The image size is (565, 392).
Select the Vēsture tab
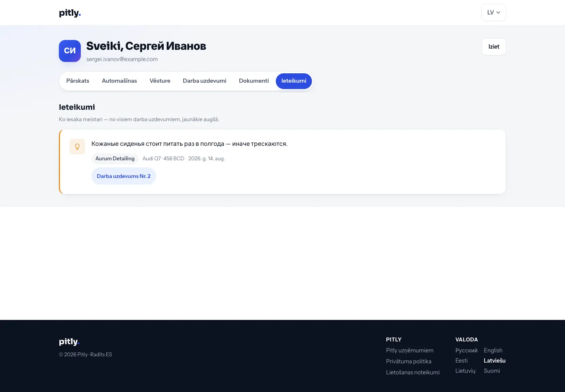click(160, 81)
